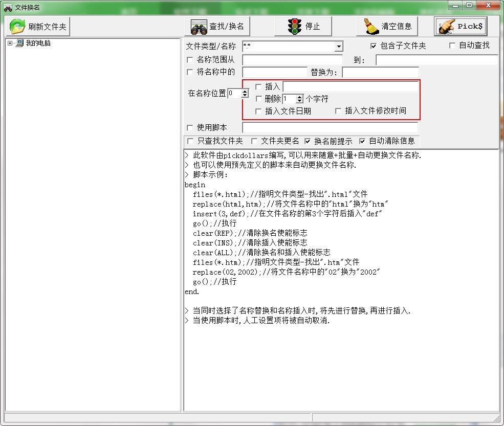504x426 pixels.
Task: Toggle the 包含子文件夹 checkbox
Action: [373, 46]
